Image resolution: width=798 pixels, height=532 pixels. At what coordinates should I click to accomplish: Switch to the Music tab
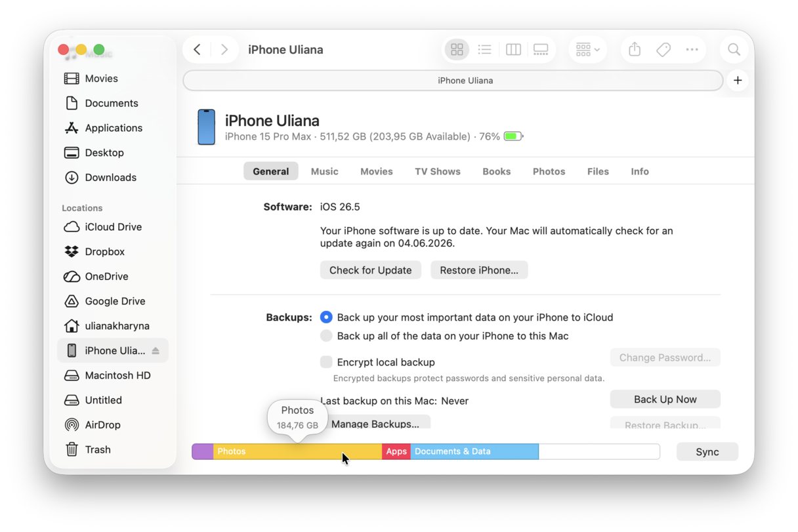click(324, 171)
